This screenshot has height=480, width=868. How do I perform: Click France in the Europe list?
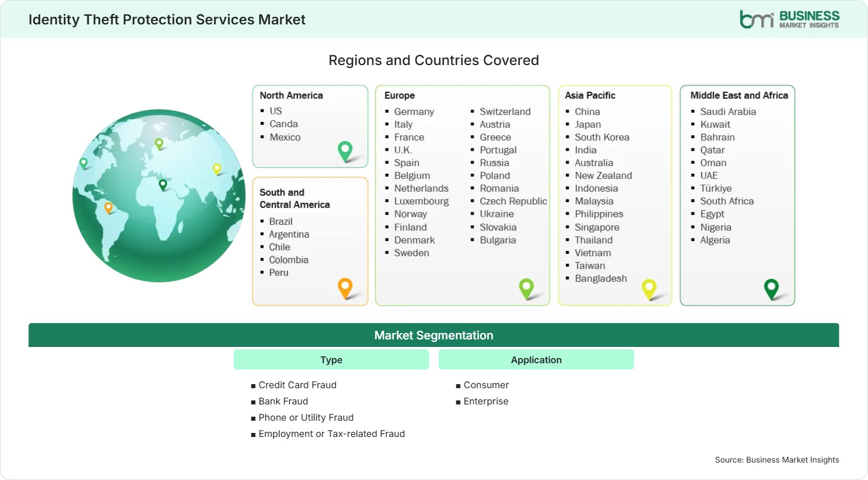tap(409, 137)
